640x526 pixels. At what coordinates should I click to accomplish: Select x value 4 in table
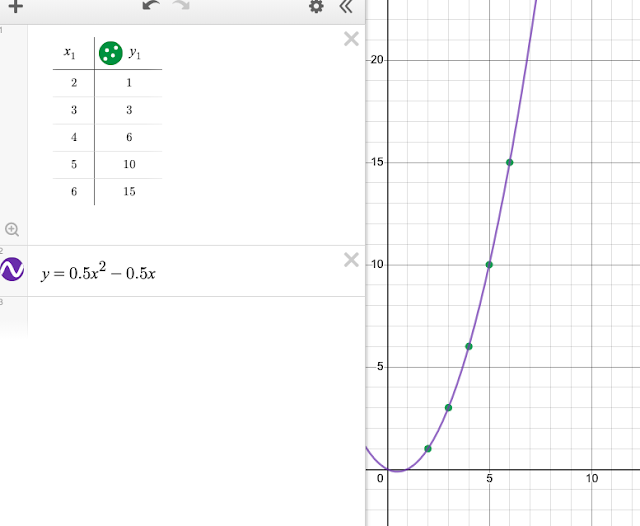click(x=74, y=138)
